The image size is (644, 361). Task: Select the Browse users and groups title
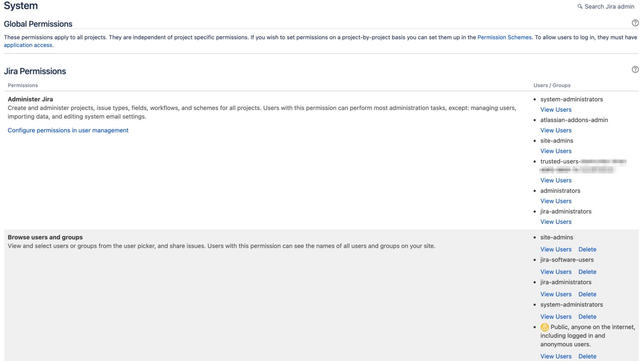pos(45,237)
